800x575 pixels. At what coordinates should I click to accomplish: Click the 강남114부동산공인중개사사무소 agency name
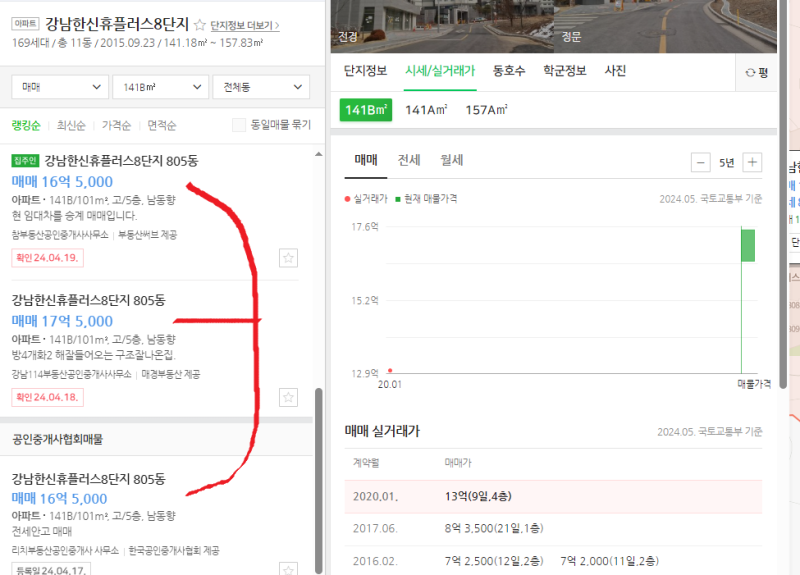point(71,374)
